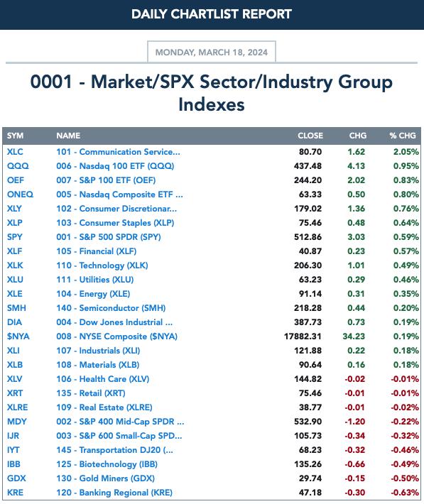The width and height of the screenshot is (424, 504).
Task: Sort the table by % CHG column
Action: pos(403,136)
